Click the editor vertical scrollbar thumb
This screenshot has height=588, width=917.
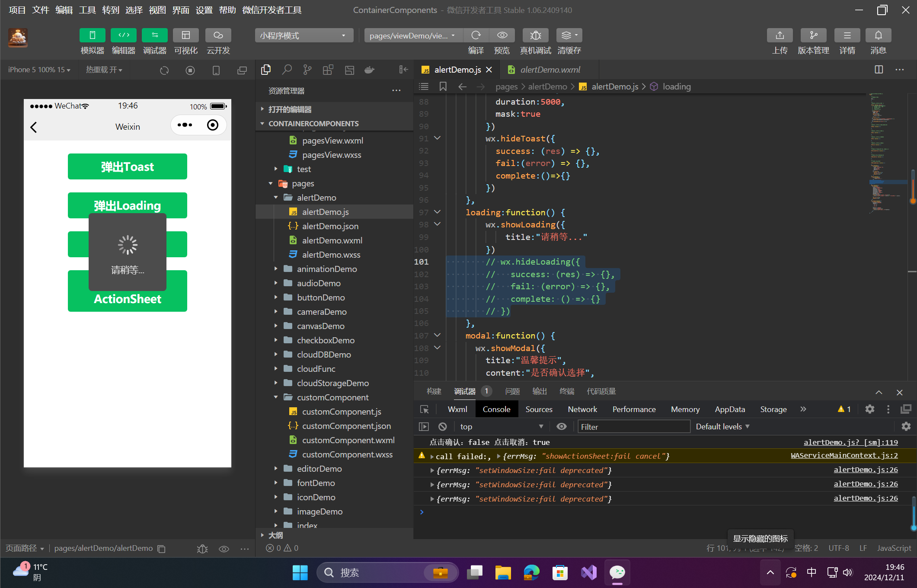912,187
